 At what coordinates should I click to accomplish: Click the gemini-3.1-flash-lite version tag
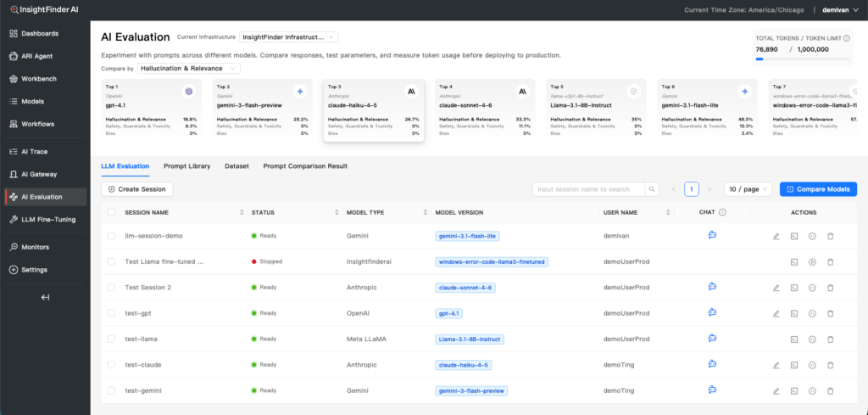click(468, 236)
